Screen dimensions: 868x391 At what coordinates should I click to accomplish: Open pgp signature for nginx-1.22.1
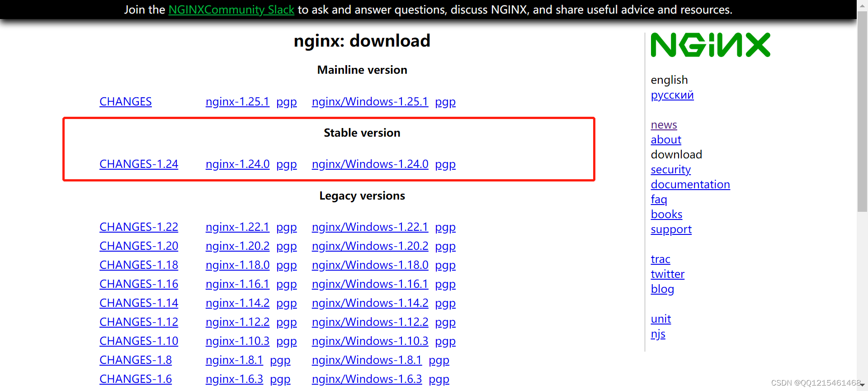[x=287, y=227]
